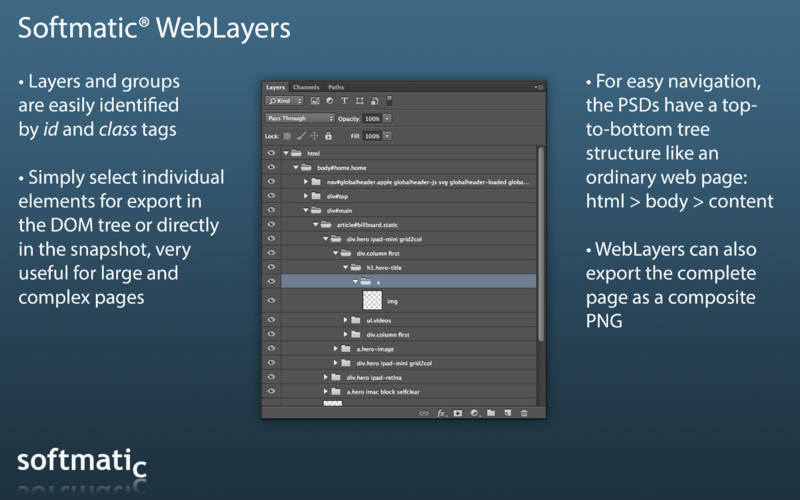Lock image pixels brush icon

(301, 136)
